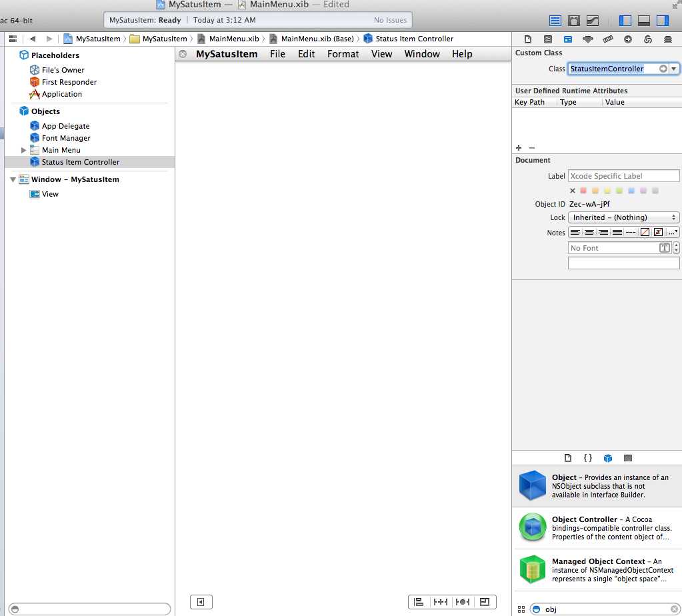Choose the red label color swatch
The height and width of the screenshot is (616, 682).
[583, 191]
